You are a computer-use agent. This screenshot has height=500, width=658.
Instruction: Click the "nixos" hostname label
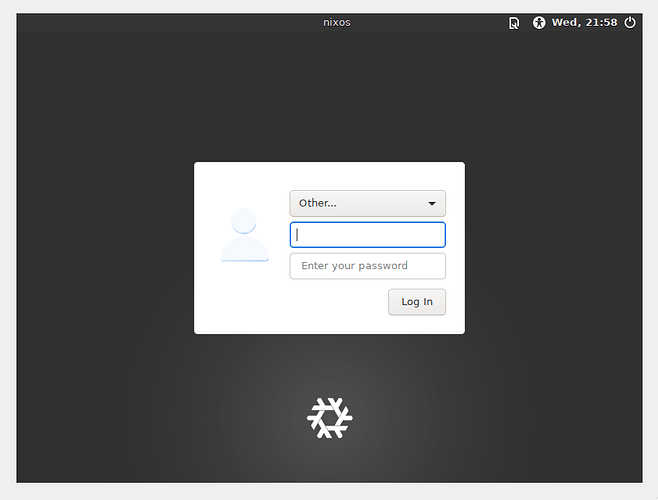[x=337, y=23]
